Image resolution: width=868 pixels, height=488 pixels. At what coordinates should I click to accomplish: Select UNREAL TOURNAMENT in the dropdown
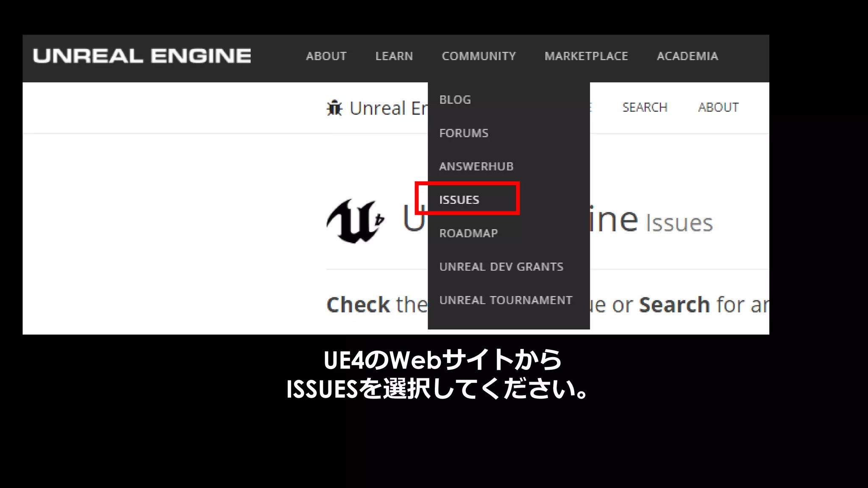(506, 300)
